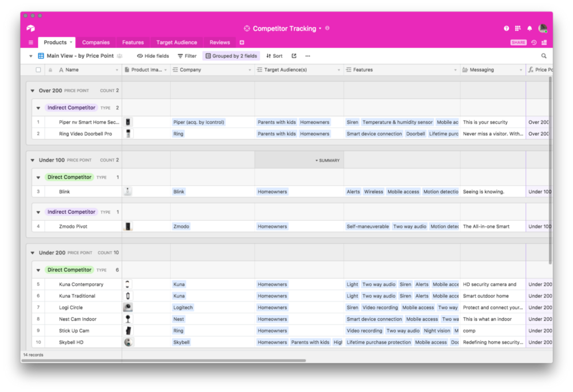Open the Features column dropdown arrow

tap(456, 70)
